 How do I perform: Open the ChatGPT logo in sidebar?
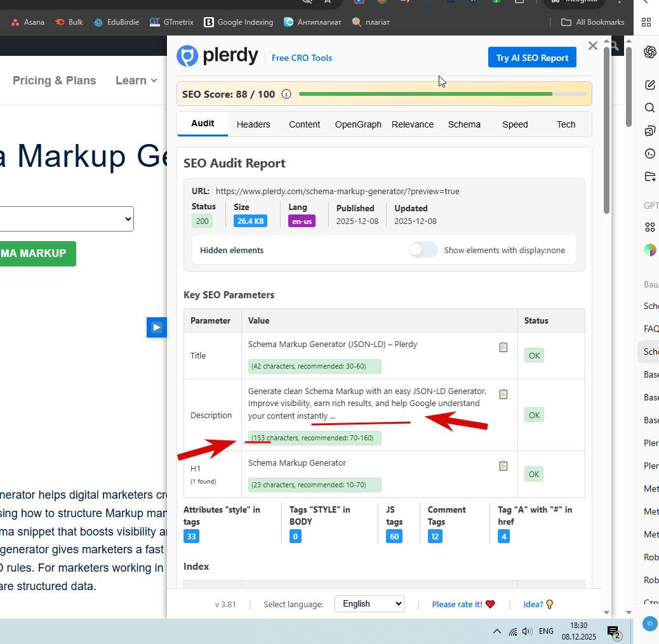649,52
